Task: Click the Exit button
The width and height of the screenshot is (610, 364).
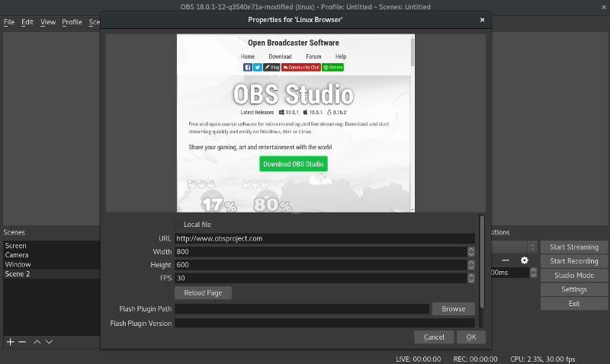Action: tap(574, 304)
